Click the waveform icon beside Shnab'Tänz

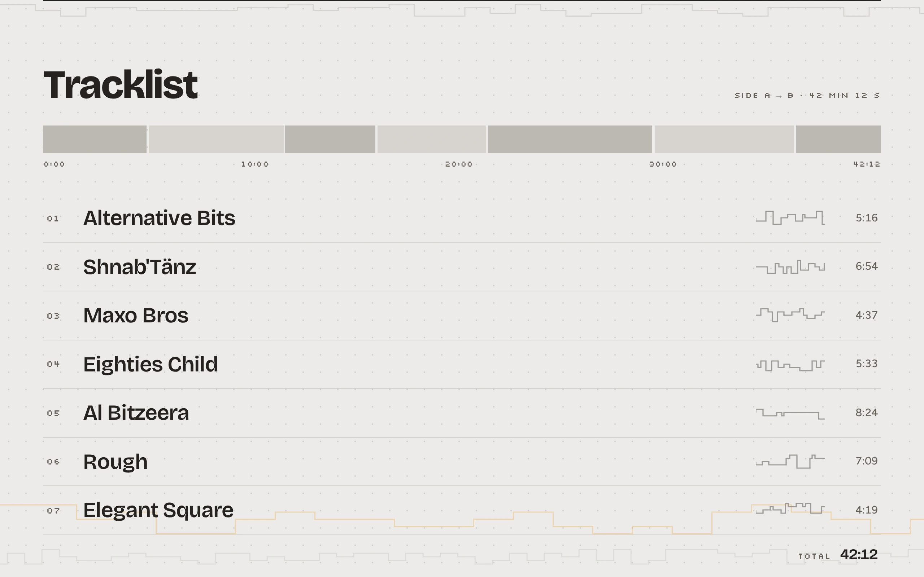tap(790, 267)
